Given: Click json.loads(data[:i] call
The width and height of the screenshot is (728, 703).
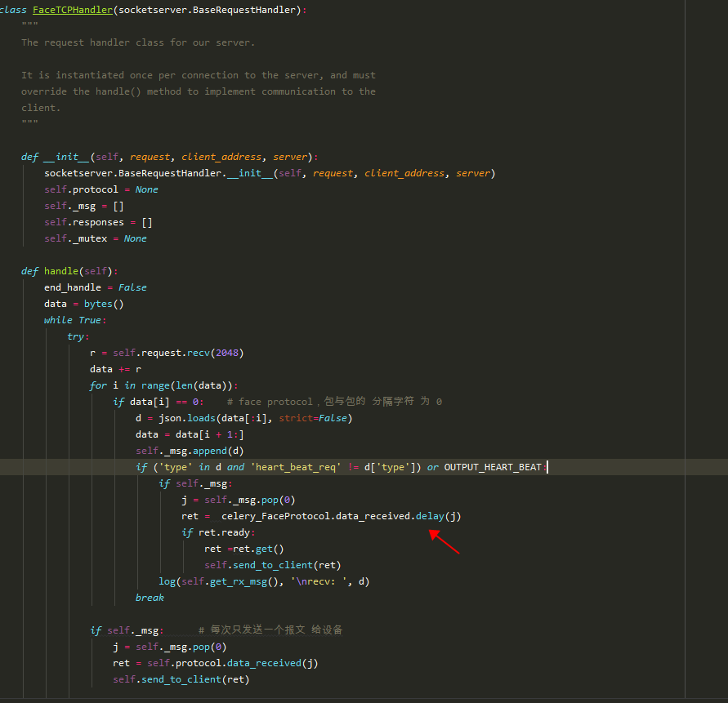Looking at the screenshot, I should point(214,418).
